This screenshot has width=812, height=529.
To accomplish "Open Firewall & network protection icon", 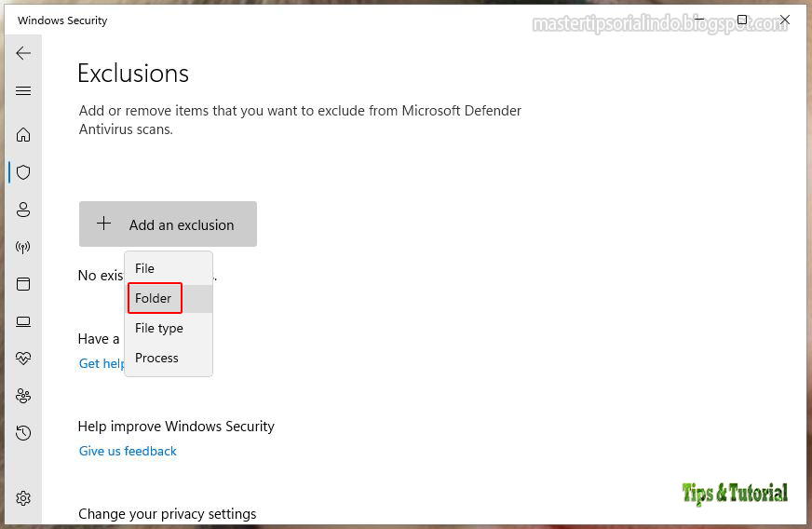I will pos(23,247).
